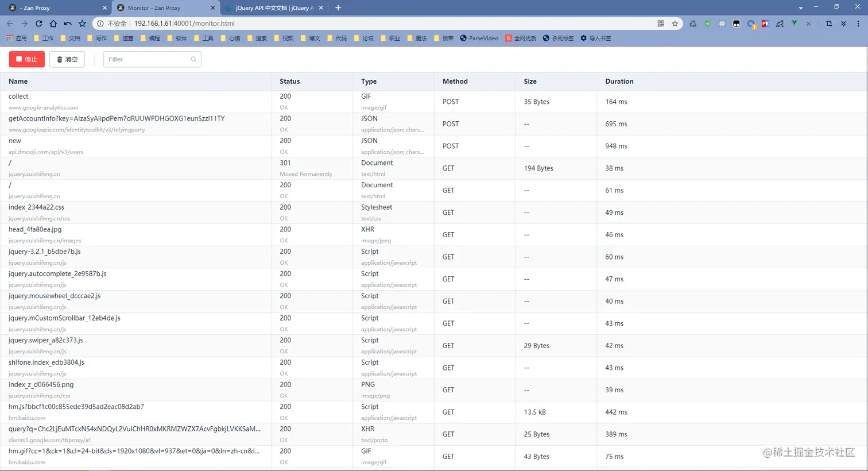This screenshot has height=471, width=868.
Task: Open a new tab with plus button
Action: (x=338, y=8)
